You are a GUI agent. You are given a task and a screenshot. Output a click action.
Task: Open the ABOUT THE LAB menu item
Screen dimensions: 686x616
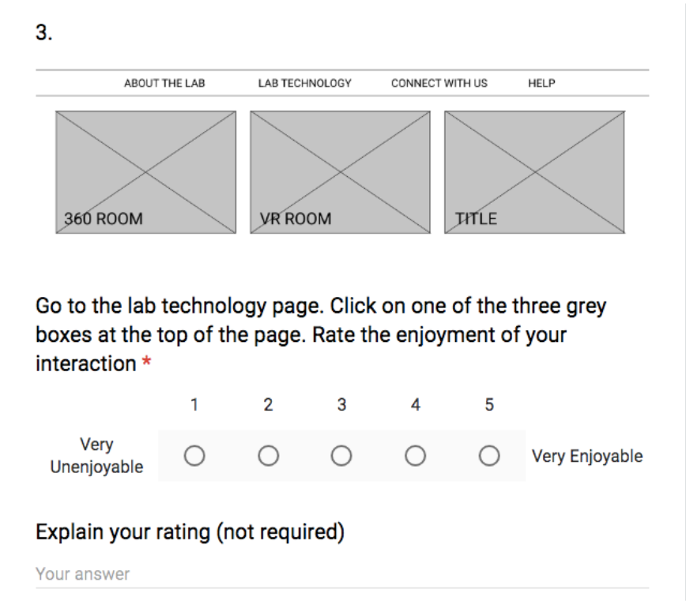(164, 83)
